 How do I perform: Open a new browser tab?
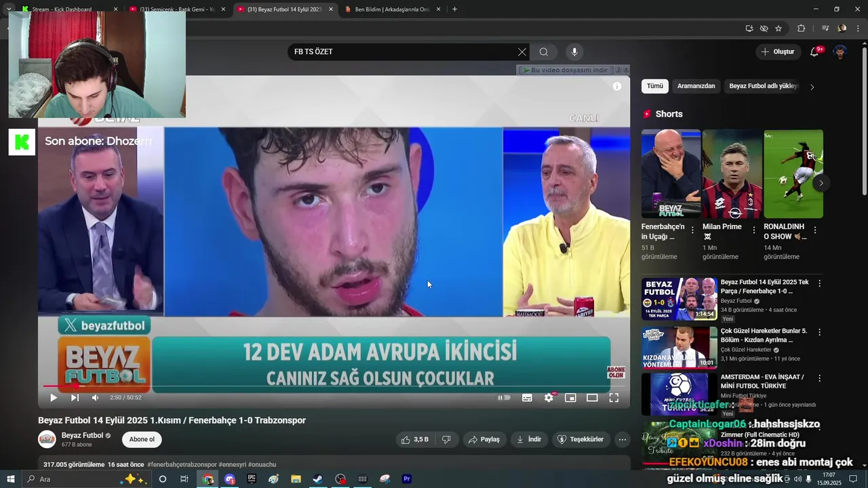pos(454,9)
